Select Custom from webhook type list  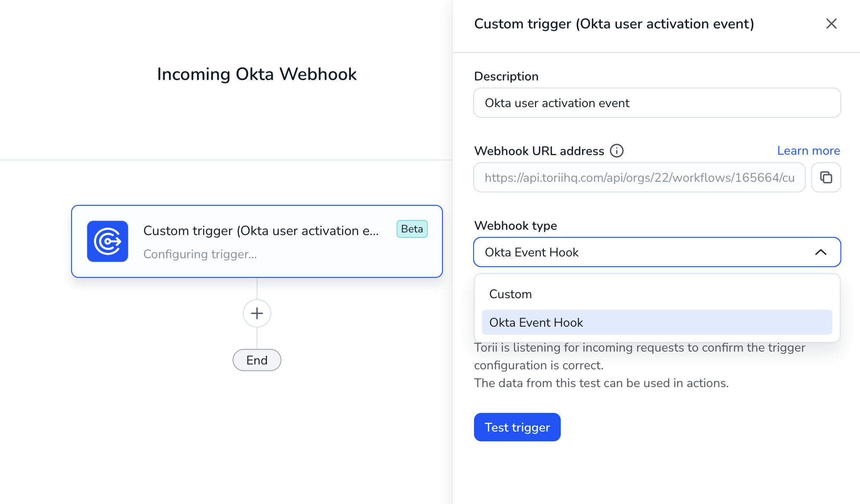click(657, 294)
